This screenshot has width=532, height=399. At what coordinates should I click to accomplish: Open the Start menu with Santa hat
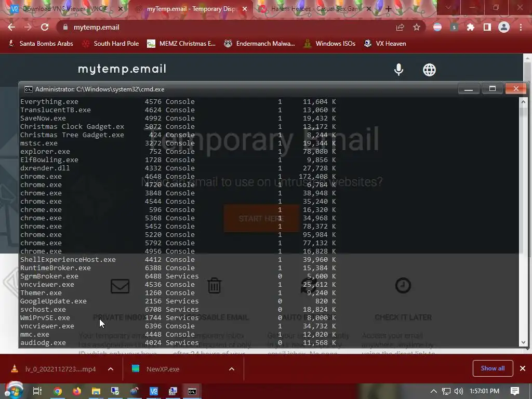[14, 391]
